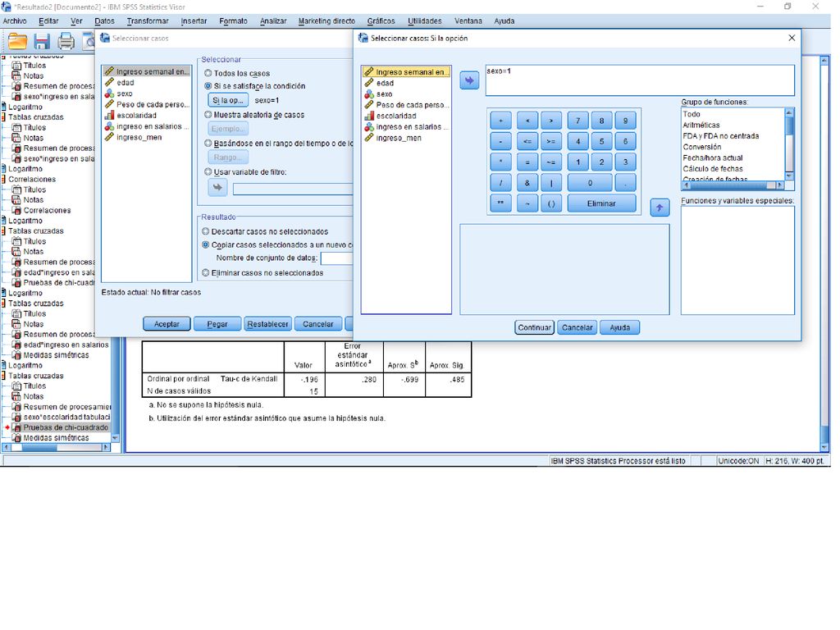Click the number 7 keypad button

(x=578, y=121)
